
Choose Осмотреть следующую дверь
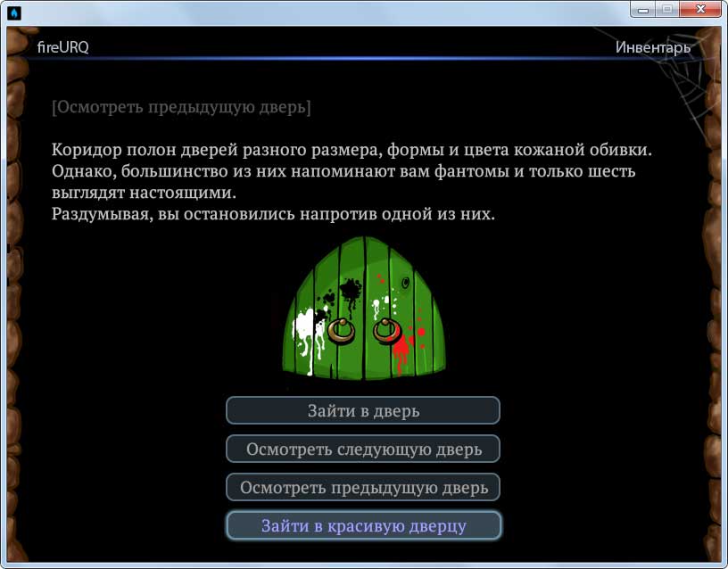363,449
